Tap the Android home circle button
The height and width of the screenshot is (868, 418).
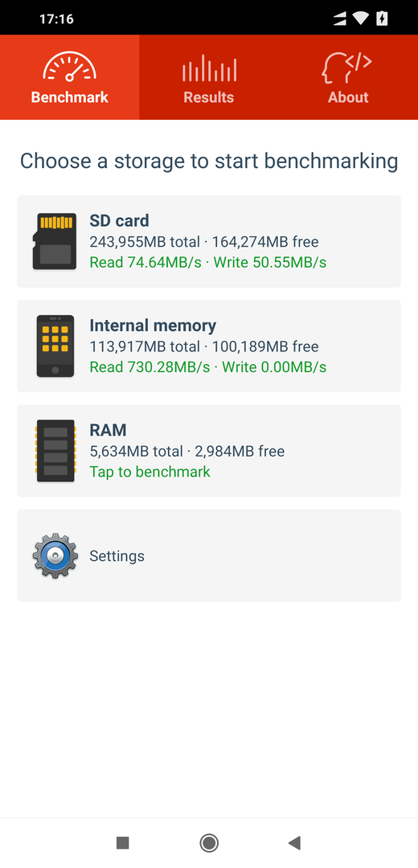[x=209, y=842]
